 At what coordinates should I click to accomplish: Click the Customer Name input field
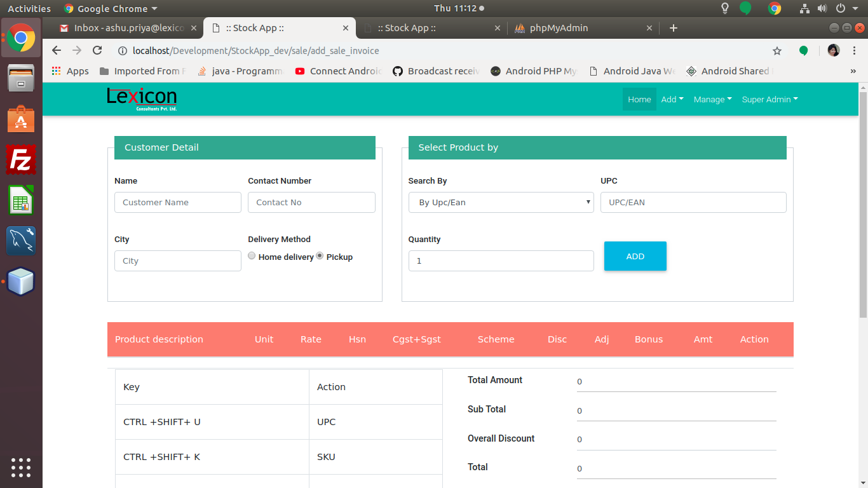178,203
